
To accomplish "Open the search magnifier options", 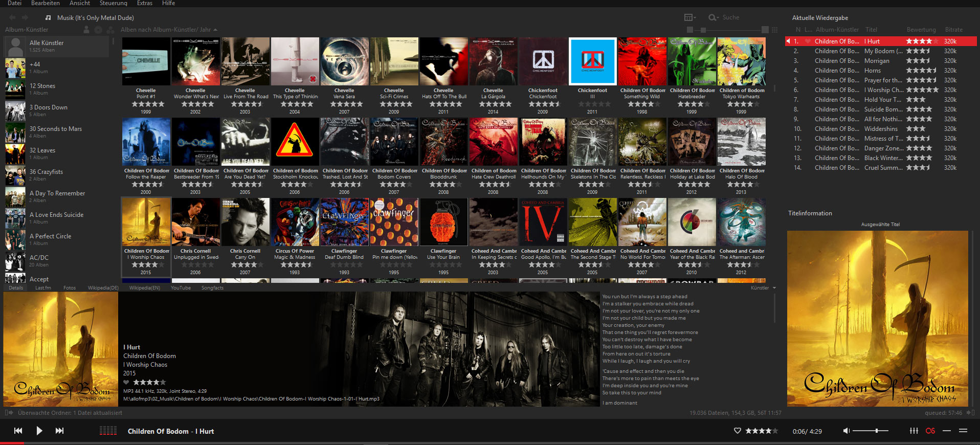I will (714, 17).
